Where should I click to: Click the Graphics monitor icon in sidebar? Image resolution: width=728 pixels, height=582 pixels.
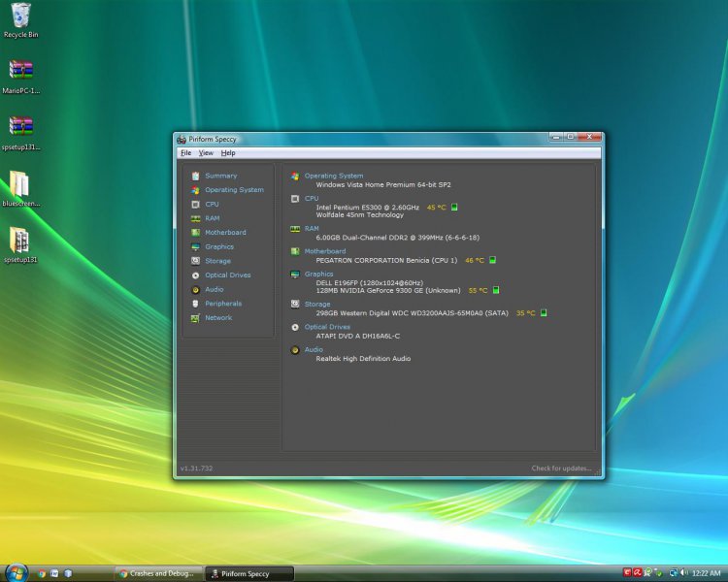pos(195,247)
